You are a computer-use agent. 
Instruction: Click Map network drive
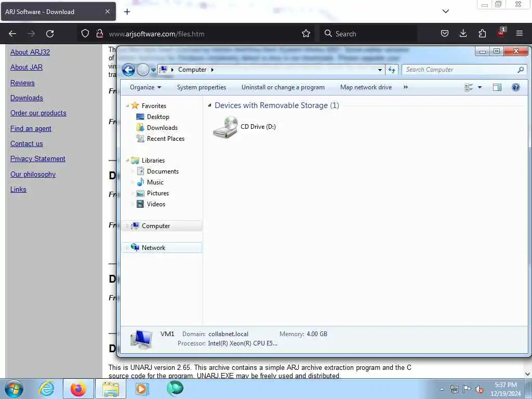(x=366, y=87)
